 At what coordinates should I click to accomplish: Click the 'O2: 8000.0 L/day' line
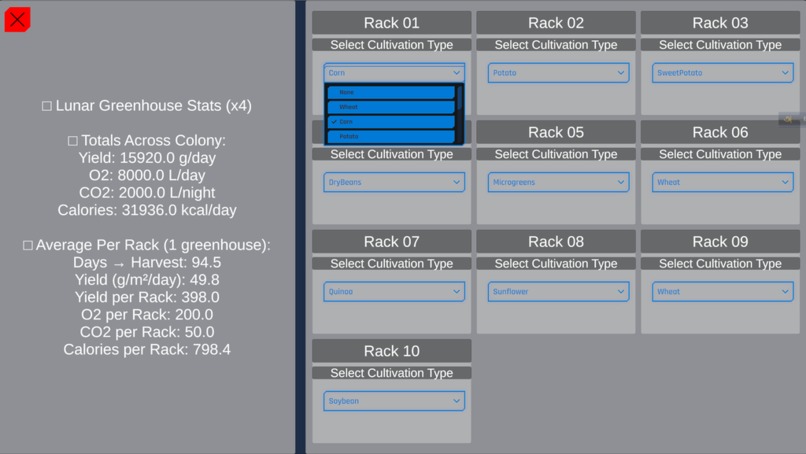coord(147,175)
